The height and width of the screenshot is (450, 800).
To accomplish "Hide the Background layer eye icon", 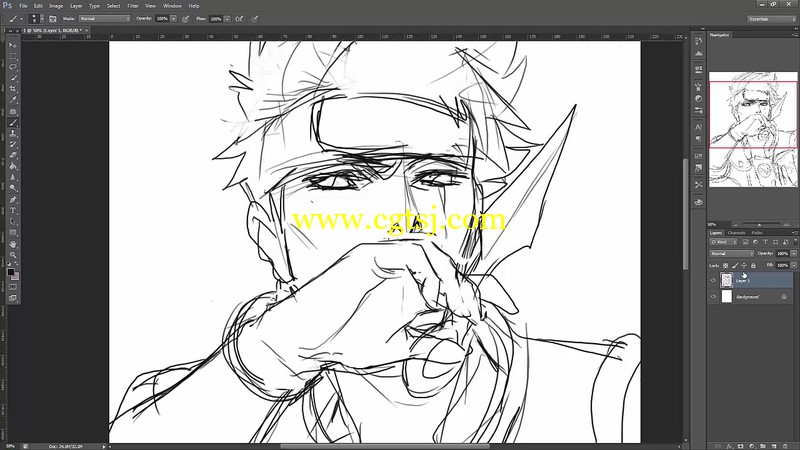I will [x=713, y=296].
